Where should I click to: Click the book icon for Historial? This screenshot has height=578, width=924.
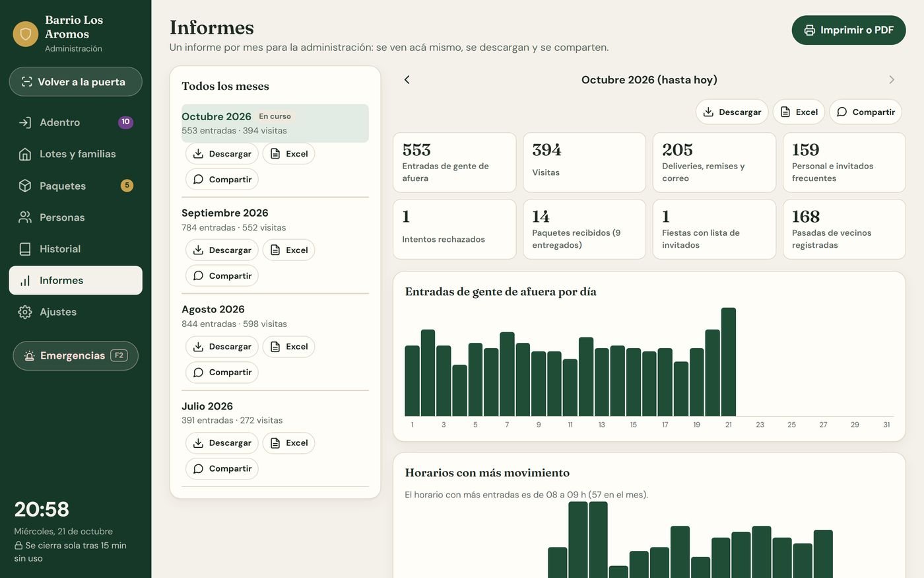[x=25, y=249]
